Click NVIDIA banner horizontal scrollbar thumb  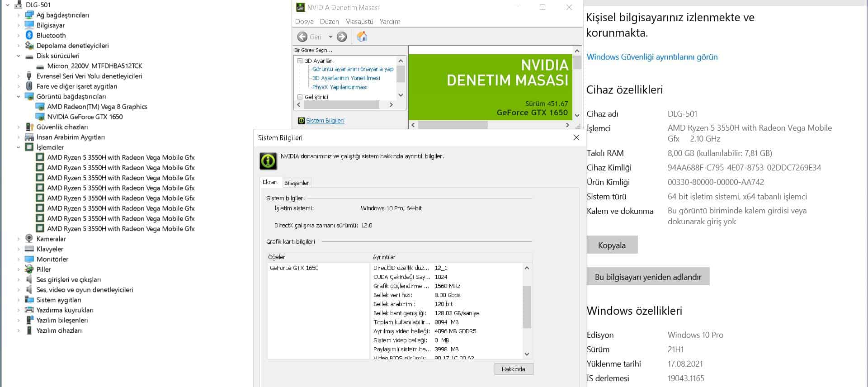click(453, 125)
